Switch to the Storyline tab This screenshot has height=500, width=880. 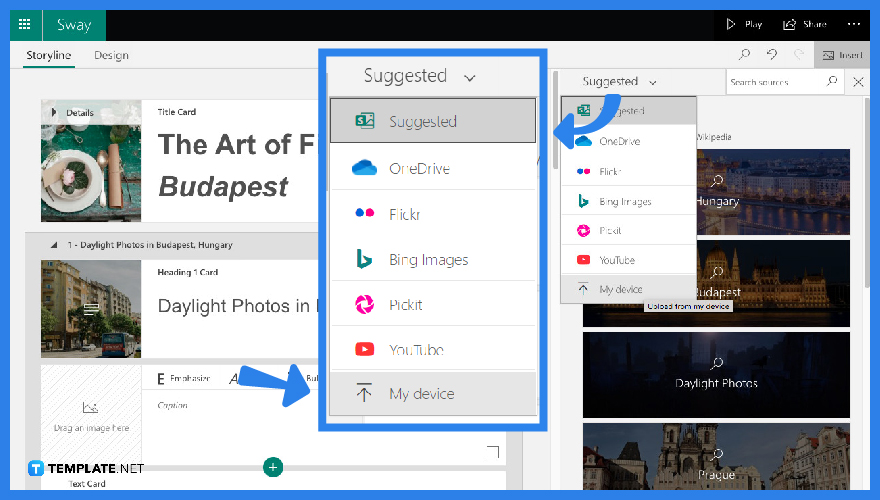(x=48, y=55)
